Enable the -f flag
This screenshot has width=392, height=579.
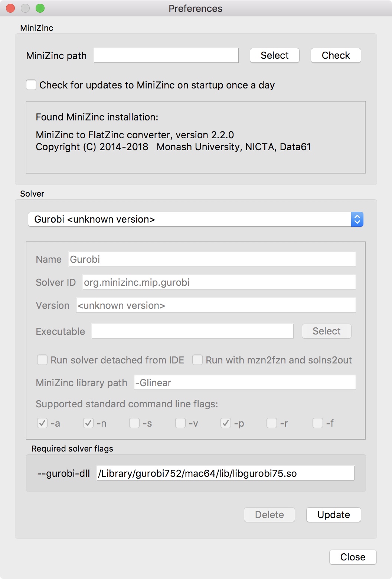[x=317, y=423]
